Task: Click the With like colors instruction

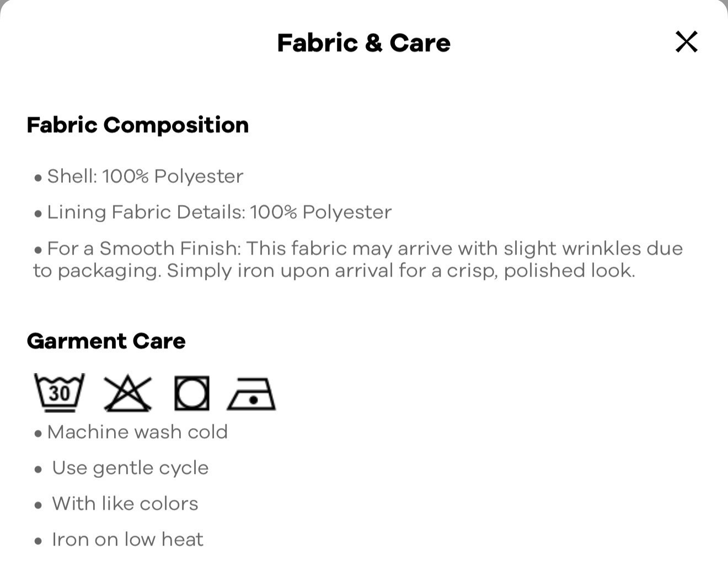Action: 125,504
